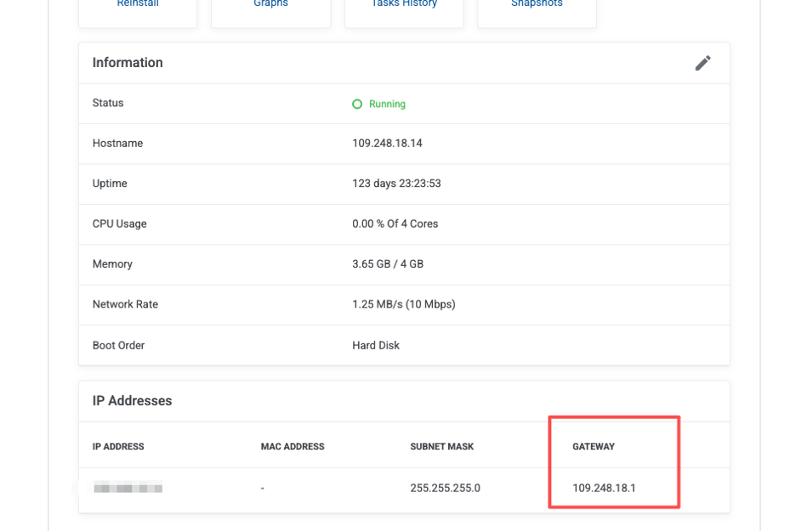The width and height of the screenshot is (796, 532).
Task: Click the SUBNET MASK column header
Action: tap(441, 447)
